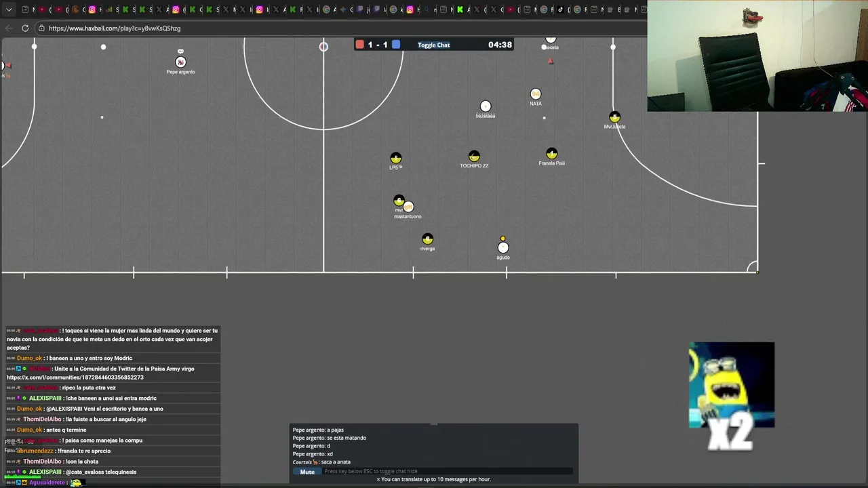
Task: Click the chat message input field
Action: [448, 471]
